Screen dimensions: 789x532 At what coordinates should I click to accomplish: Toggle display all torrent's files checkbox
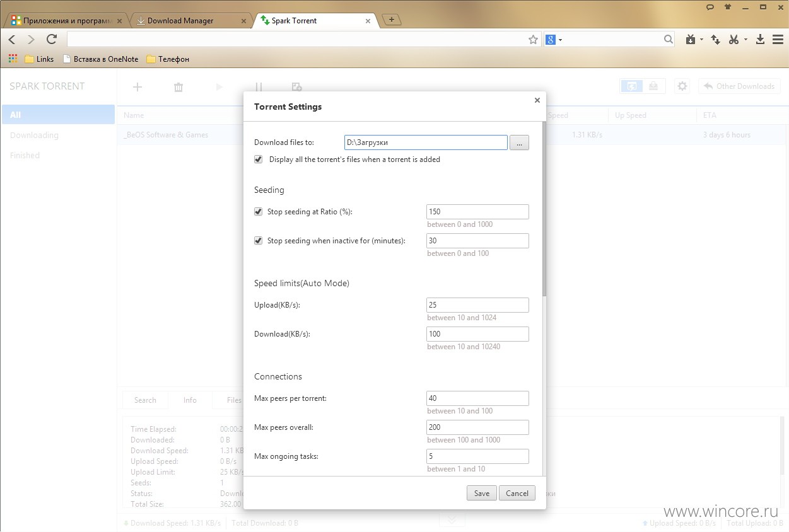(x=258, y=159)
